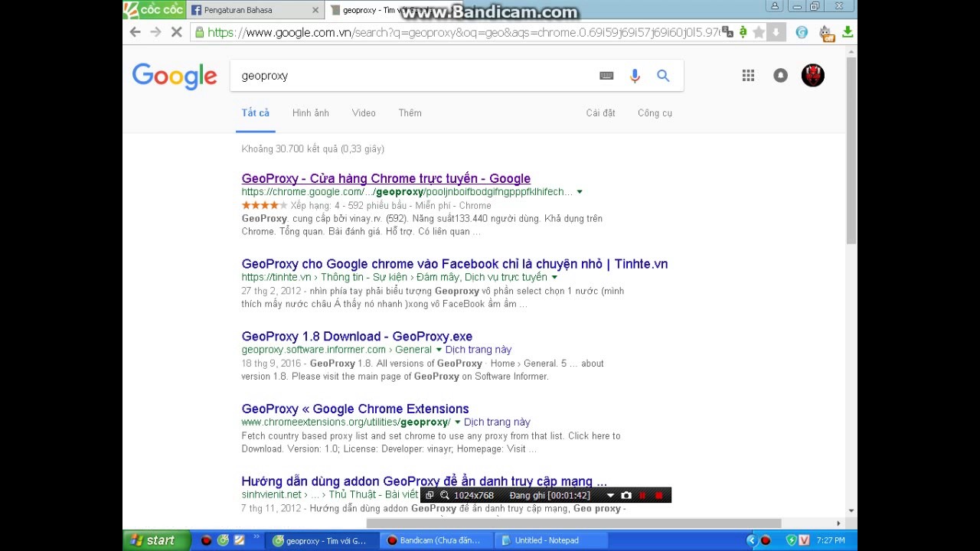Click Dịch trang này for chromeextensions.org result

(x=497, y=422)
